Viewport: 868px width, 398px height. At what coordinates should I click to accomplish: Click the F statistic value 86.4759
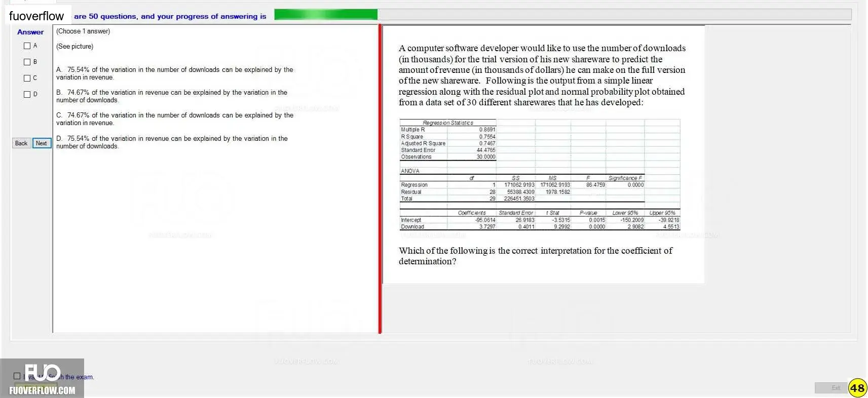pos(595,185)
